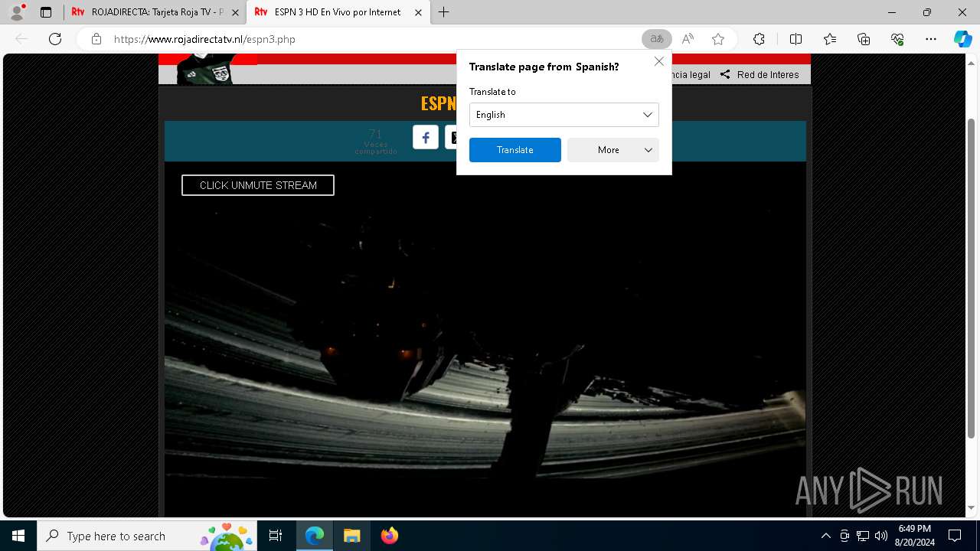
Task: Open the tab actions menu icon
Action: tap(46, 12)
